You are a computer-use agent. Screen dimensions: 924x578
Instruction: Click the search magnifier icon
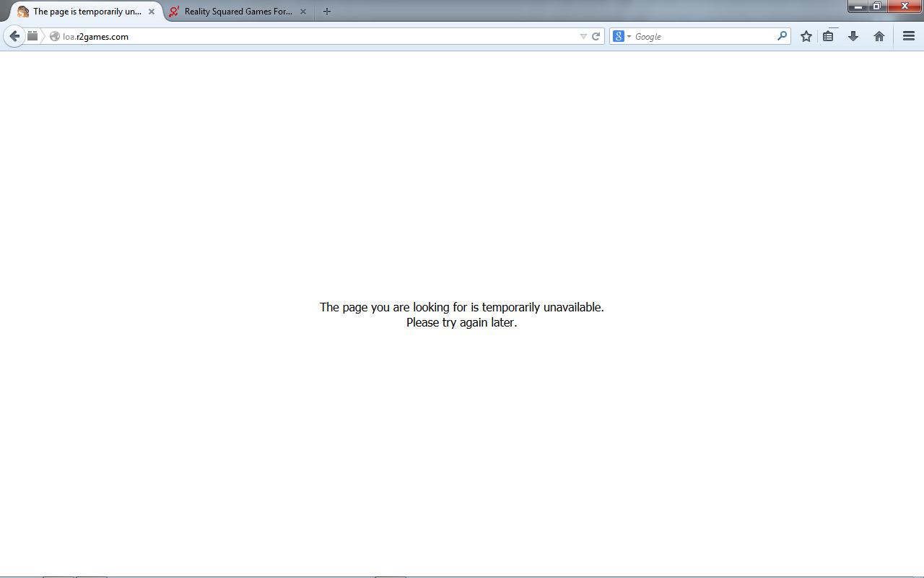click(x=782, y=36)
